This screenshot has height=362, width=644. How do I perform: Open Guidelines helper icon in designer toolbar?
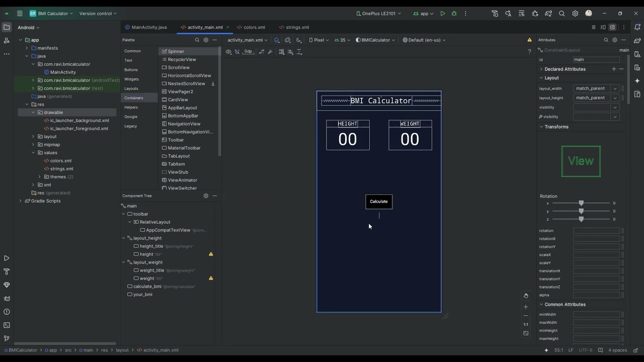point(299,52)
